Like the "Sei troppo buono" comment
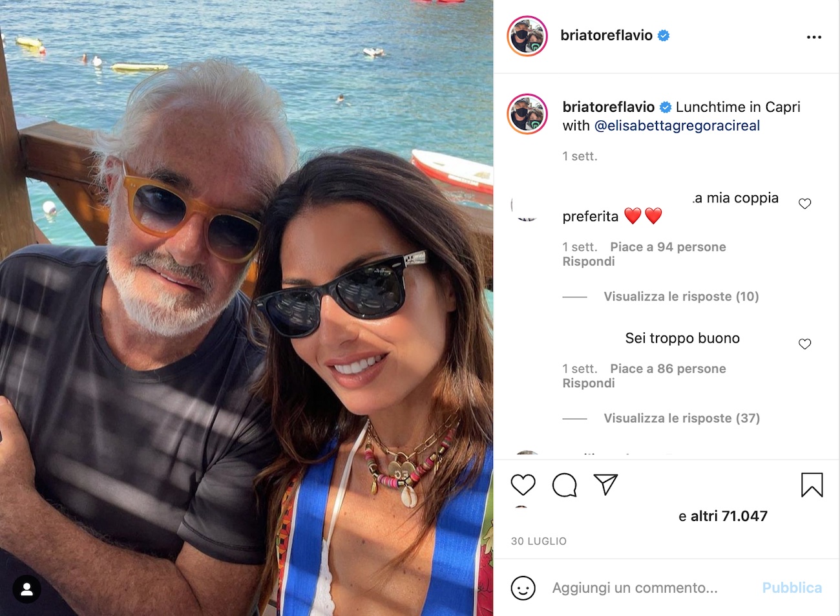Screen dimensions: 840x616 coord(804,344)
